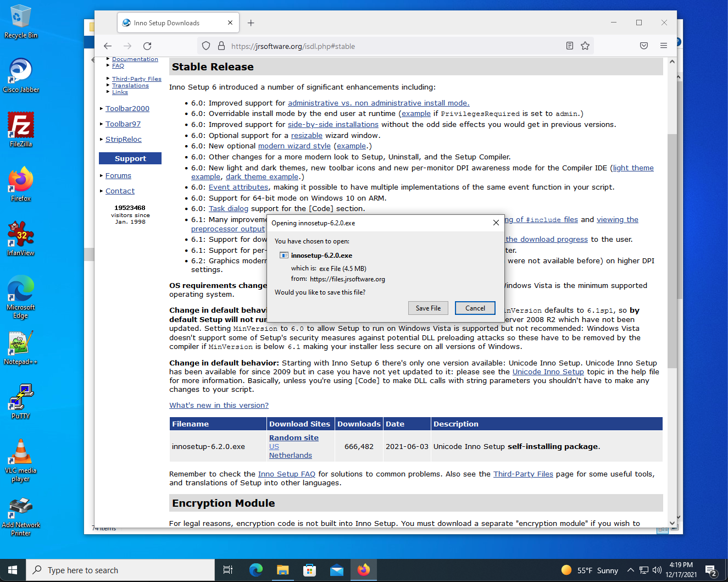
Task: Close the Opening innosetup-6.2.0.exe dialog
Action: click(496, 223)
